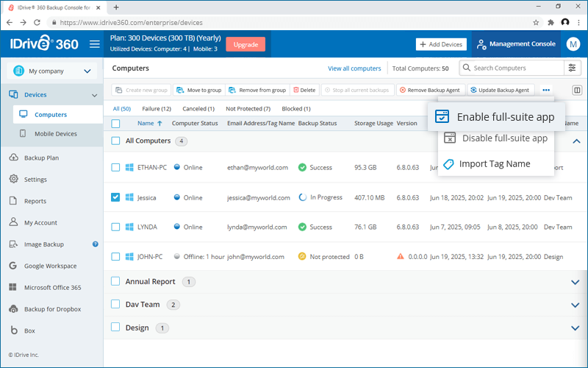Click the Backup for Dropbox icon
Viewport: 588px width, 368px height.
(13, 308)
